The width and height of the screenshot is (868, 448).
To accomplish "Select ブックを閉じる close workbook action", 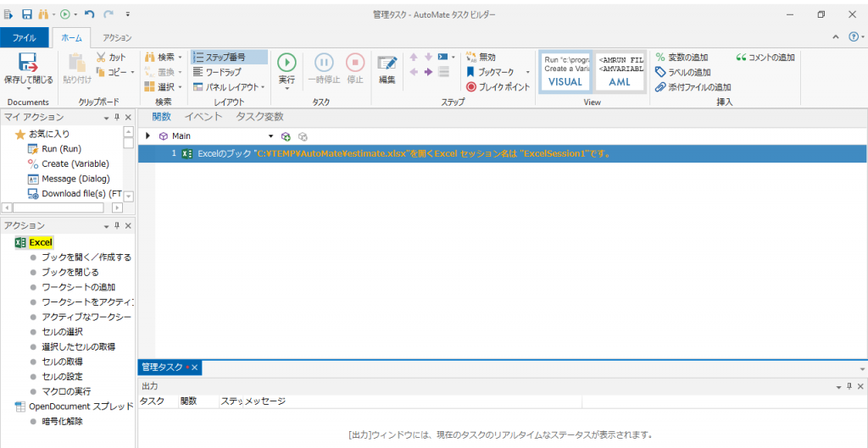I will pos(70,272).
